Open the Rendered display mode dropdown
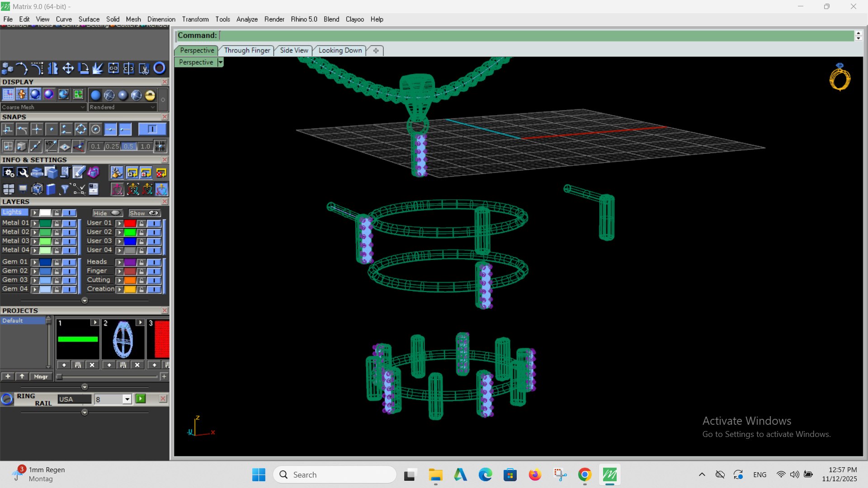This screenshot has height=488, width=868. pos(122,107)
